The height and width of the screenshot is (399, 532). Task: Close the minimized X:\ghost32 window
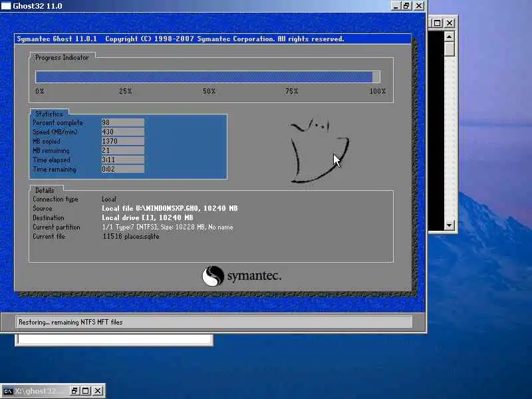point(97,391)
